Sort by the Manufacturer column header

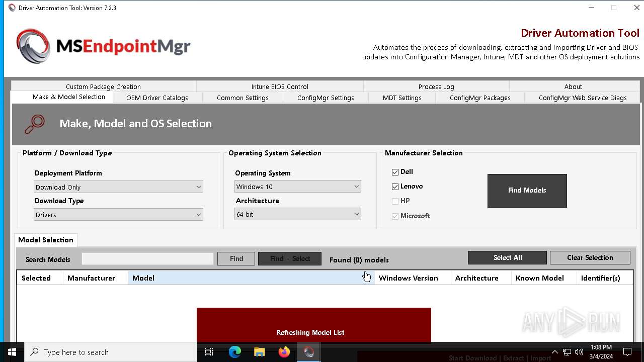tap(96, 278)
